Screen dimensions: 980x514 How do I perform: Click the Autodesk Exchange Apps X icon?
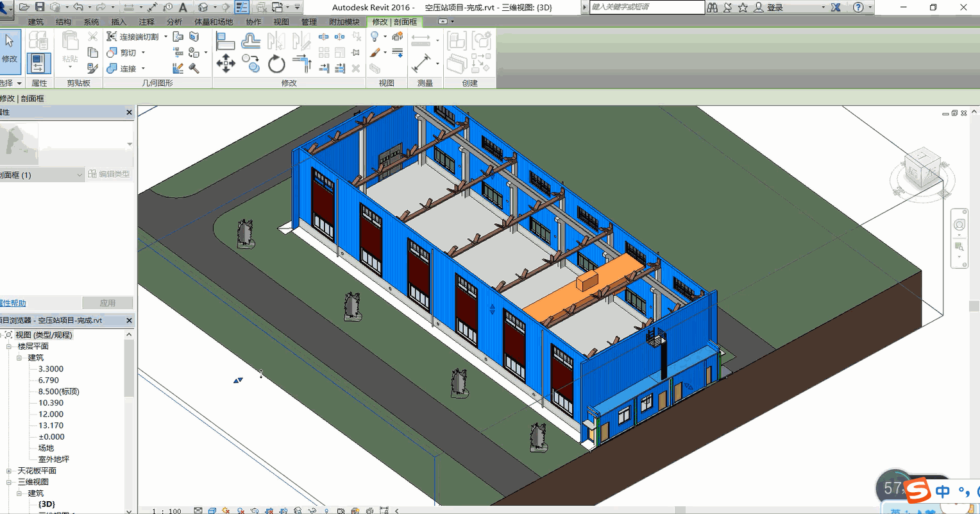(836, 7)
